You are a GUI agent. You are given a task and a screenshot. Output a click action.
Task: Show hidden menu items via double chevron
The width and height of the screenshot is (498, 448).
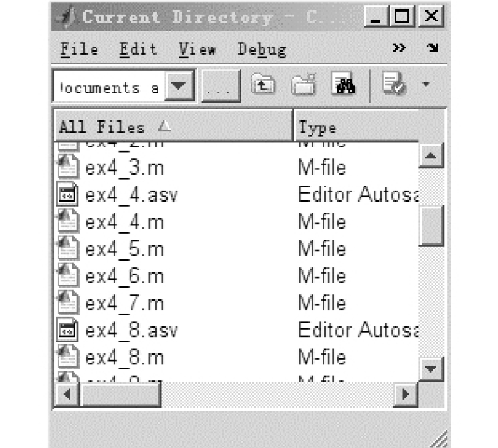click(x=399, y=48)
